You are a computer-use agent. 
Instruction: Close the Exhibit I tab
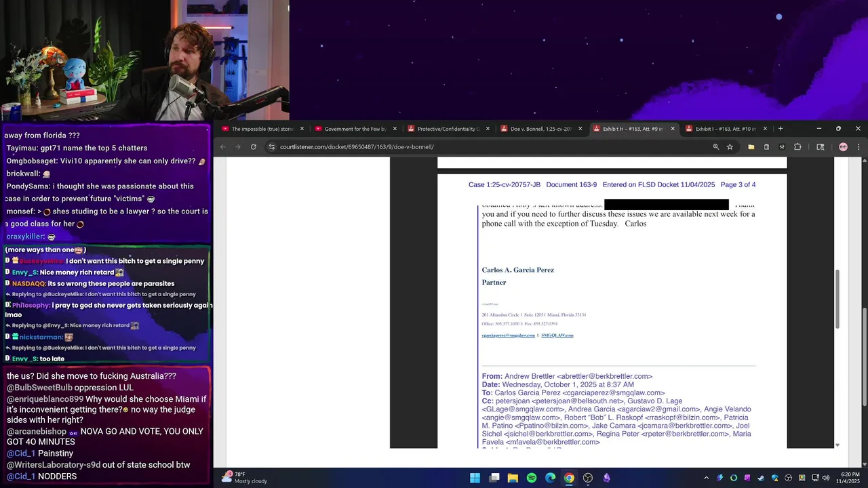click(x=766, y=129)
